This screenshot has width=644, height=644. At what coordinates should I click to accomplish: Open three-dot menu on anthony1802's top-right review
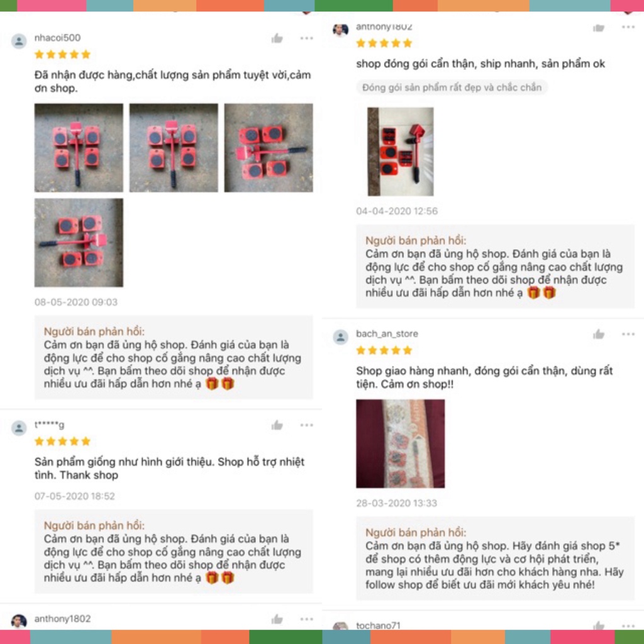click(628, 27)
